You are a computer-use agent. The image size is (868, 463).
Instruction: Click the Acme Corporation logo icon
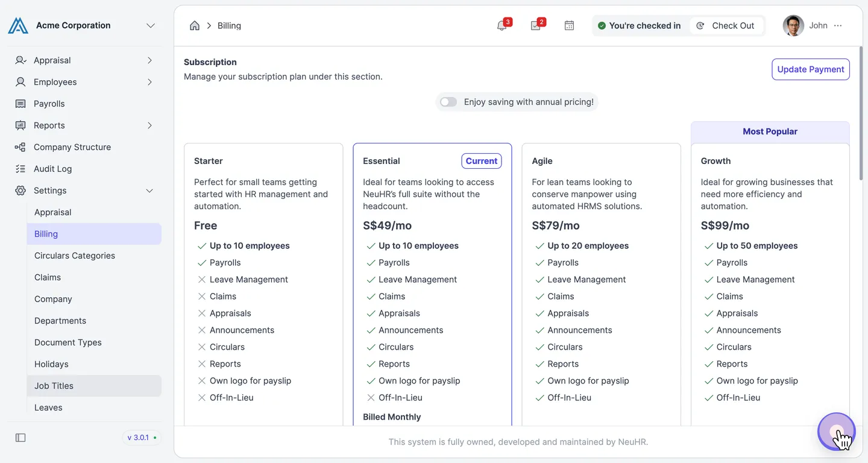[x=18, y=25]
